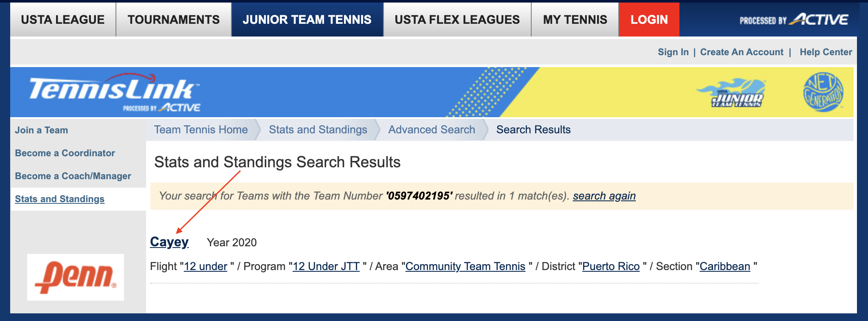The height and width of the screenshot is (321, 868).
Task: Click the red Login button
Action: tap(649, 20)
